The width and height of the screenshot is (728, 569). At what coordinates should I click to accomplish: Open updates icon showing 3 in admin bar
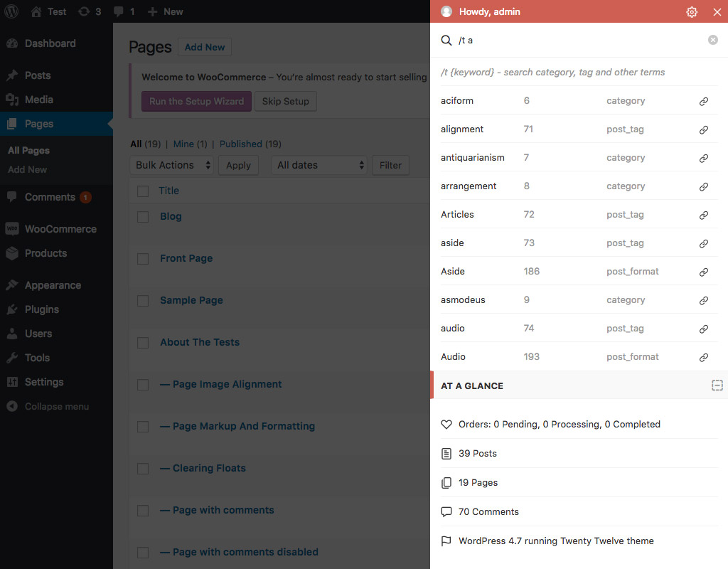[89, 11]
